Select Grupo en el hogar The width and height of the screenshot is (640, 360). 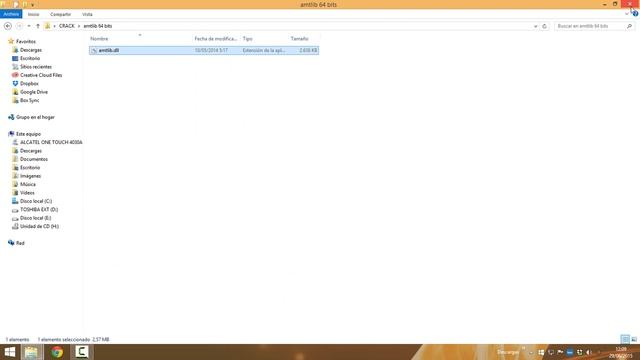35,117
